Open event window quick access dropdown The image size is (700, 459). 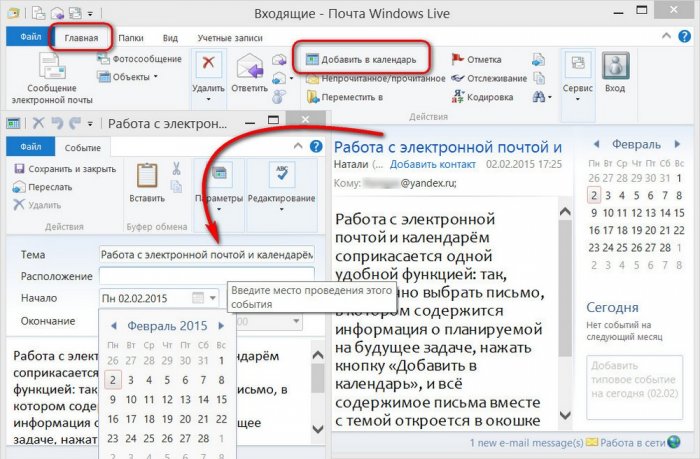[x=90, y=123]
